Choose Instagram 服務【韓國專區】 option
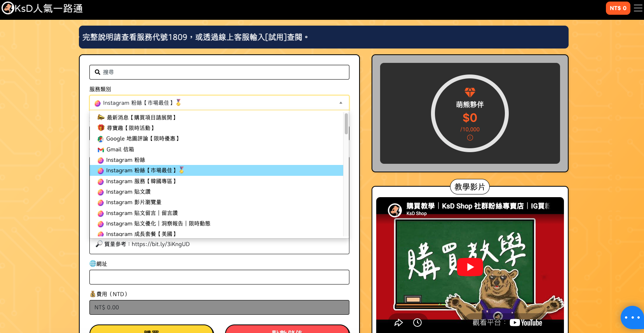This screenshot has width=644, height=333. coord(216,181)
